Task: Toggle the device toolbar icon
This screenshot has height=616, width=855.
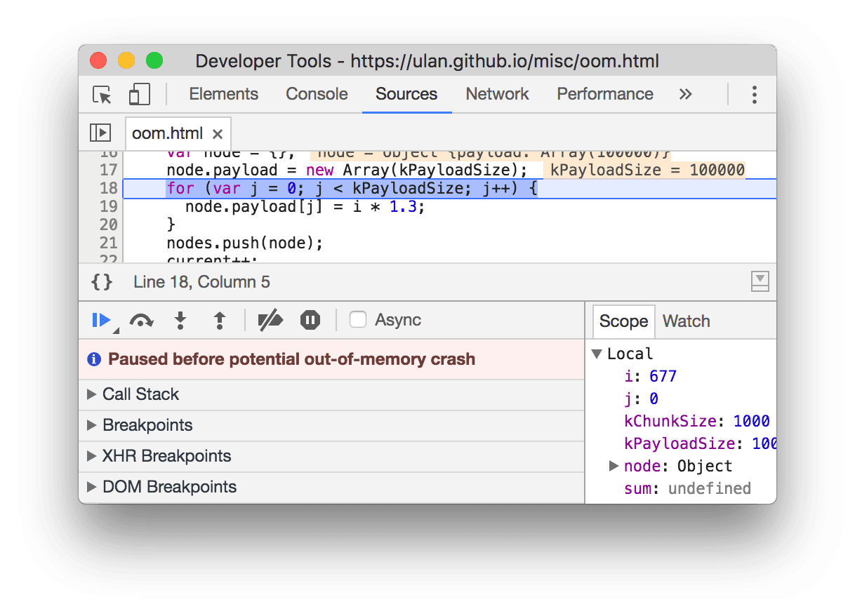Action: click(x=138, y=94)
